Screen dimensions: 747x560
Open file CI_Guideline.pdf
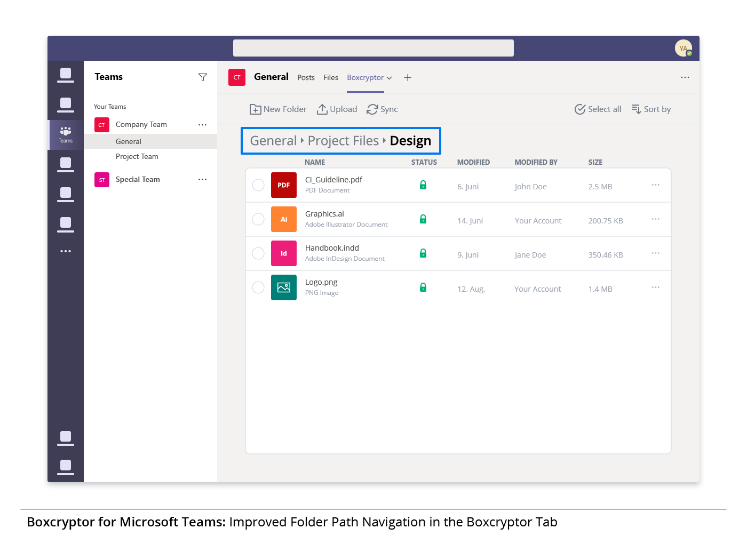[x=333, y=180]
